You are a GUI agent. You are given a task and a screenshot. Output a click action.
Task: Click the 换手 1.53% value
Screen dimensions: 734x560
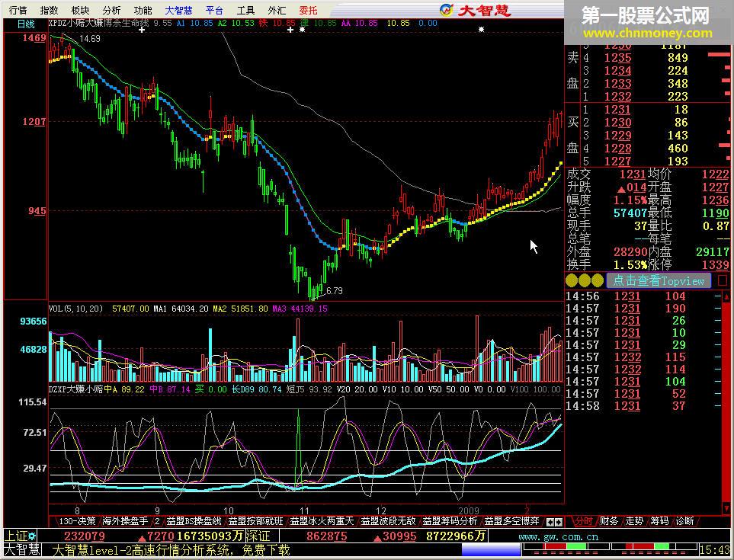click(x=630, y=265)
